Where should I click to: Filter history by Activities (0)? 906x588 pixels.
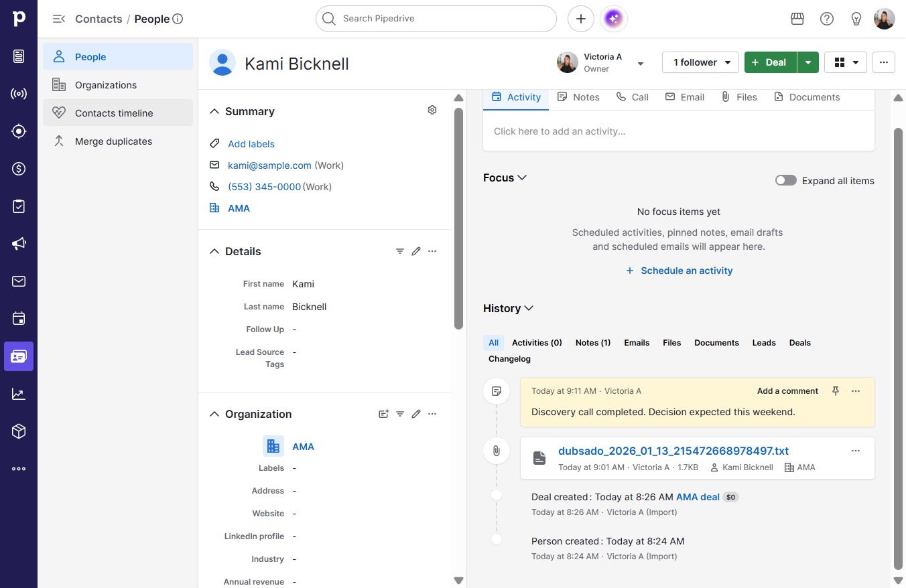[537, 342]
